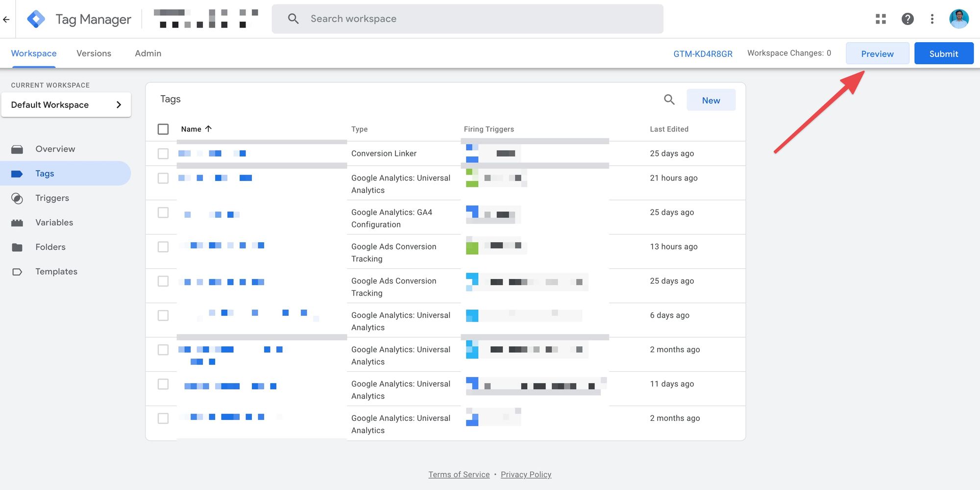Open Variables in the sidebar
Viewport: 980px width, 490px height.
pyautogui.click(x=54, y=223)
